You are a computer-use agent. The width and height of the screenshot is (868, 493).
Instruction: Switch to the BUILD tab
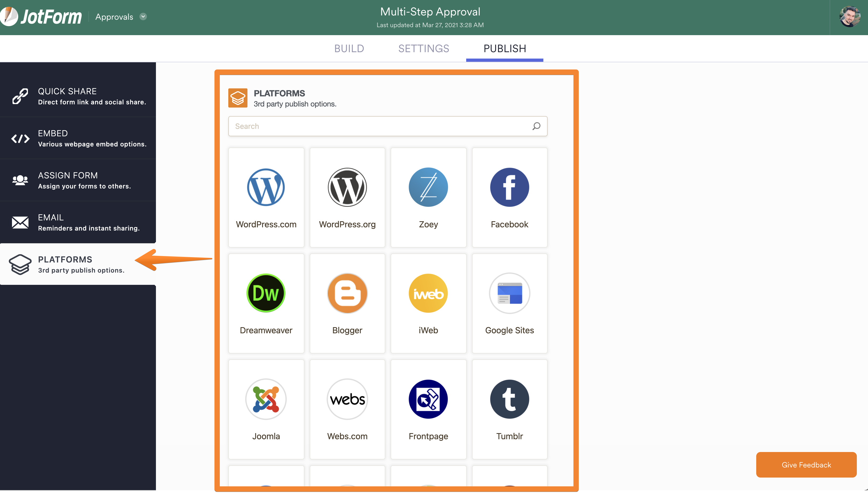coord(349,48)
